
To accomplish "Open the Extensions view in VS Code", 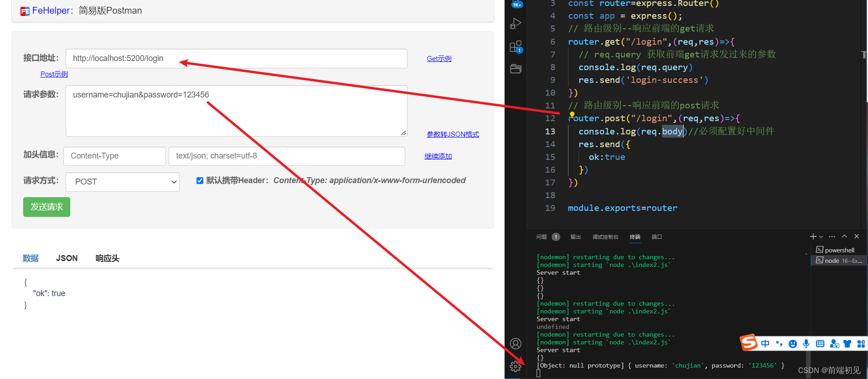I will [516, 46].
